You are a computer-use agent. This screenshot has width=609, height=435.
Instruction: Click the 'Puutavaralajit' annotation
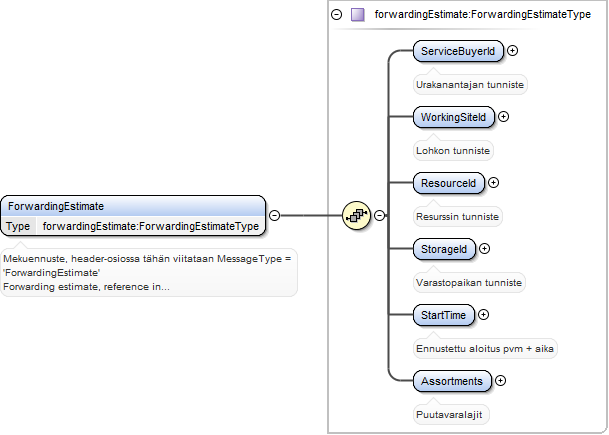[x=449, y=415]
